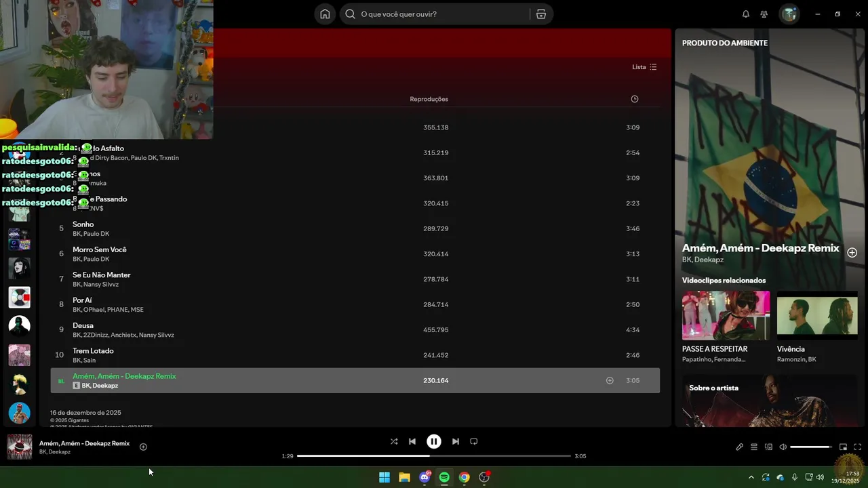The image size is (868, 488).
Task: Enter full screen mode icon
Action: (858, 447)
